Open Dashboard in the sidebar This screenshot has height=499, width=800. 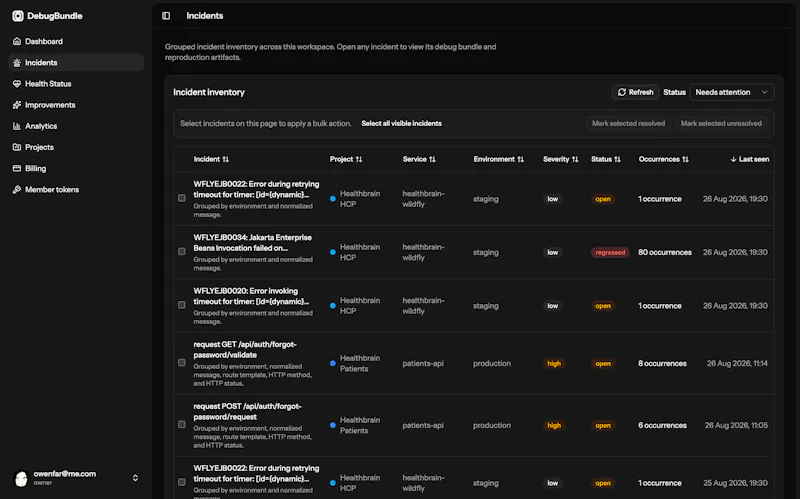coord(77,41)
